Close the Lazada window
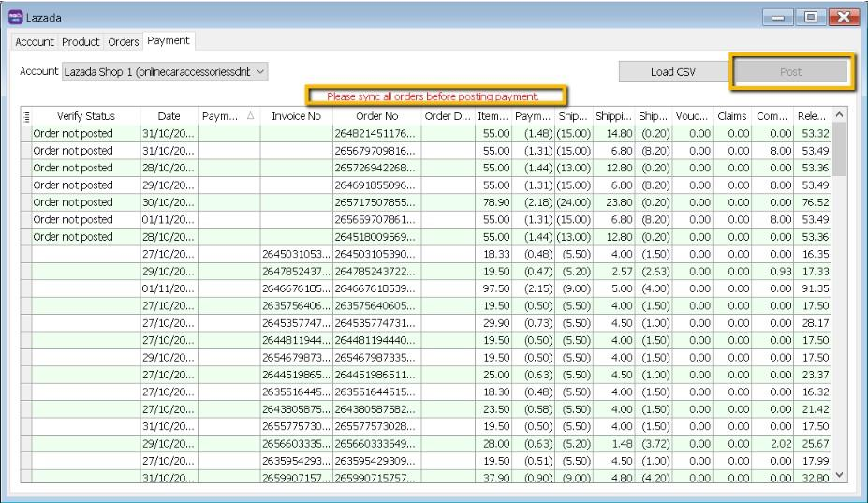 pyautogui.click(x=844, y=17)
